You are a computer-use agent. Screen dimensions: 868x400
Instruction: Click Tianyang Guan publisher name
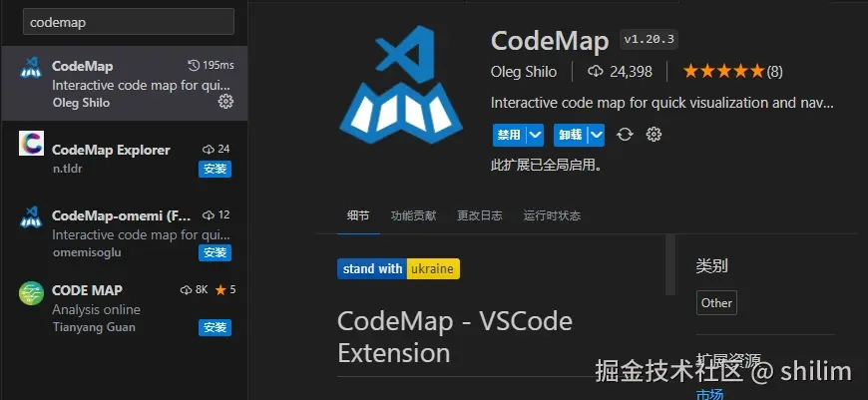point(94,327)
